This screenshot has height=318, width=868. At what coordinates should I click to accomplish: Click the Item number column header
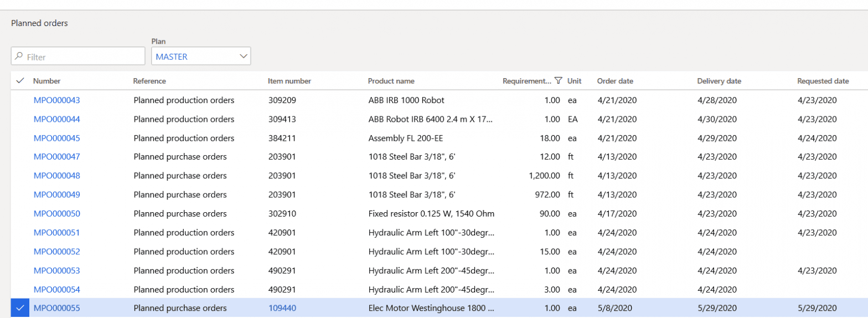[x=290, y=81]
